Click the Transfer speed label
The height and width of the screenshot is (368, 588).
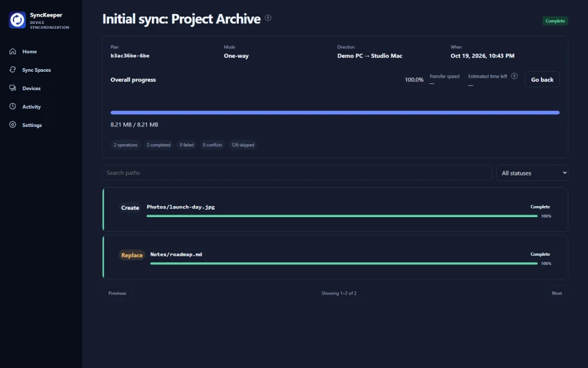(445, 76)
